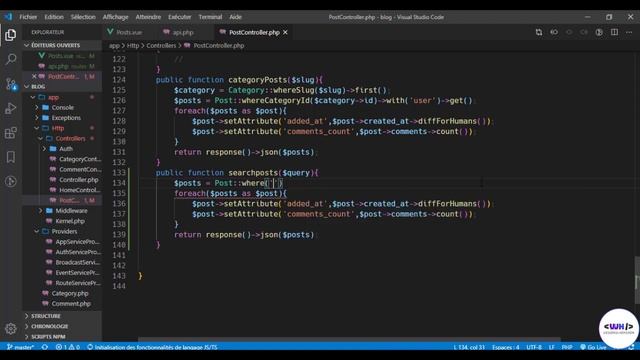Open the Atteindre menu
640x360 pixels.
pos(148,17)
